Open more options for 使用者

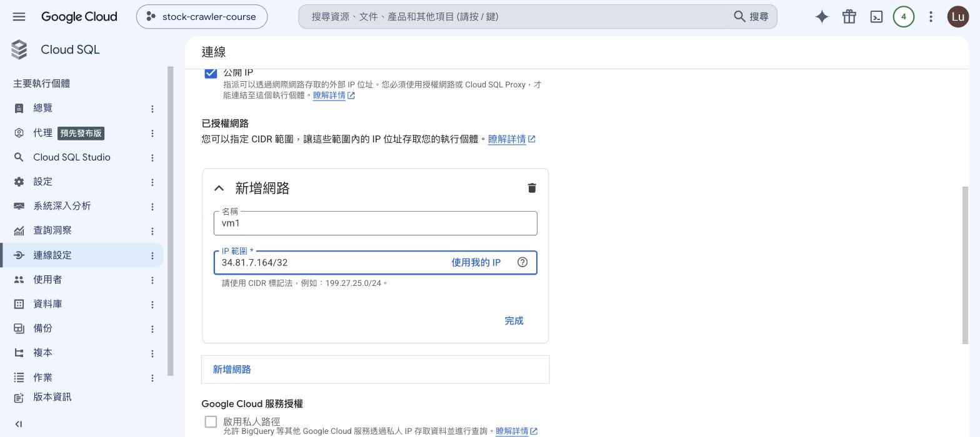(x=152, y=280)
